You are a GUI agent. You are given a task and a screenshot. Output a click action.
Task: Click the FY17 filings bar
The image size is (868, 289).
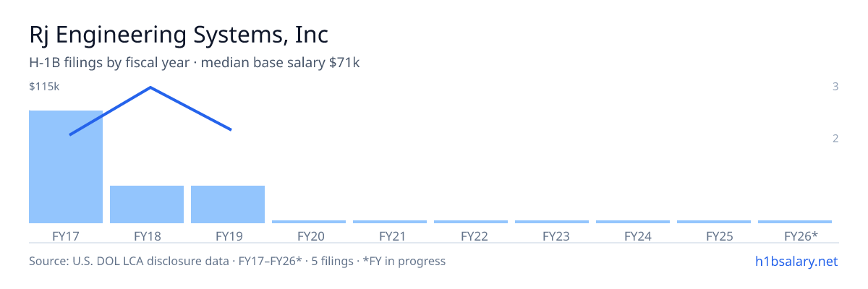pos(66,167)
